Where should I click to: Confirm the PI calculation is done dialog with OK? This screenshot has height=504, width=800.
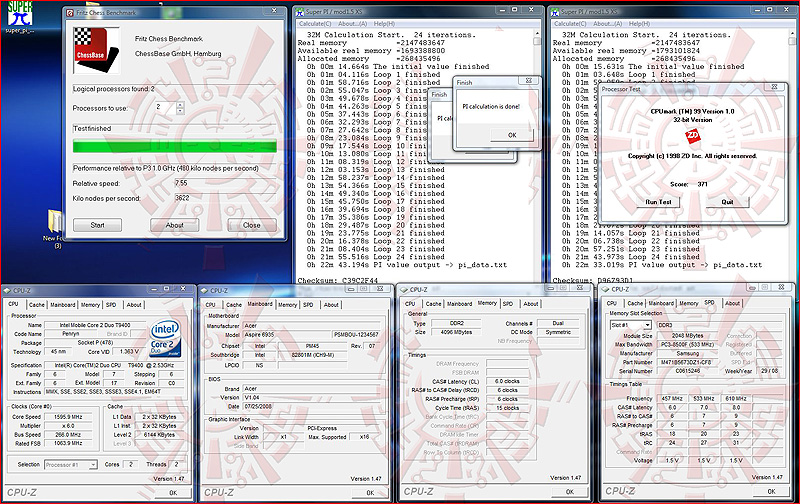click(512, 135)
